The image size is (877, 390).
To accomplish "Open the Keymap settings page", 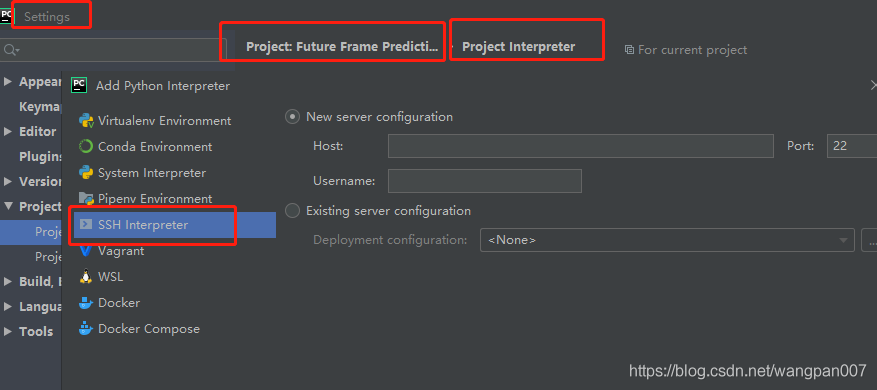I will [40, 106].
